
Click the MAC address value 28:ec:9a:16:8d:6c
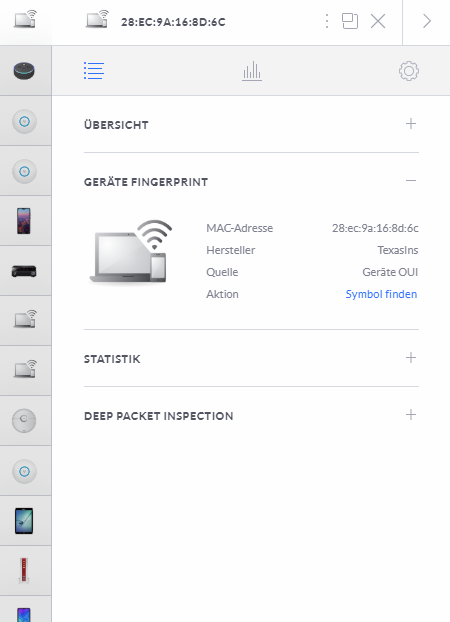[x=375, y=228]
